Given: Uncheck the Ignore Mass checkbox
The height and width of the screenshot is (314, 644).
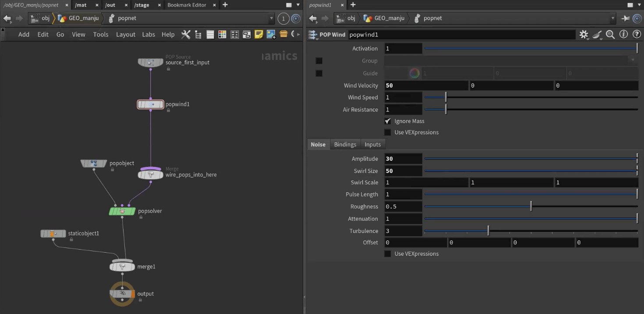Looking at the screenshot, I should [388, 121].
